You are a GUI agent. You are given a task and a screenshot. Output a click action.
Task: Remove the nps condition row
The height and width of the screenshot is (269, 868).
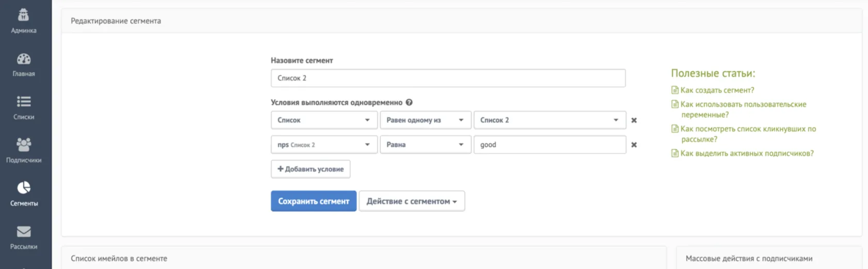pos(634,145)
